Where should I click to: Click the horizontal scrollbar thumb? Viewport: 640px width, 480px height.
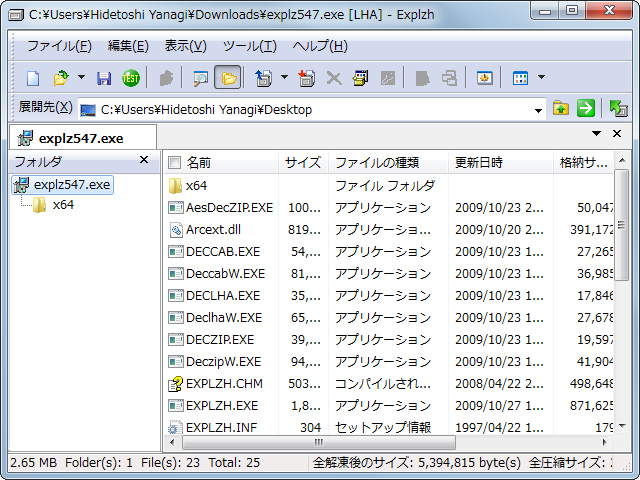319,442
